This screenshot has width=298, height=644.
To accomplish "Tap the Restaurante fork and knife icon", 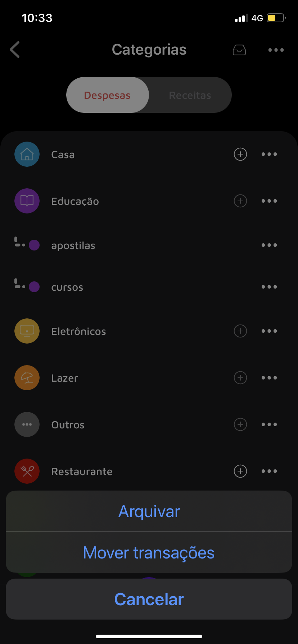I will pos(27,471).
